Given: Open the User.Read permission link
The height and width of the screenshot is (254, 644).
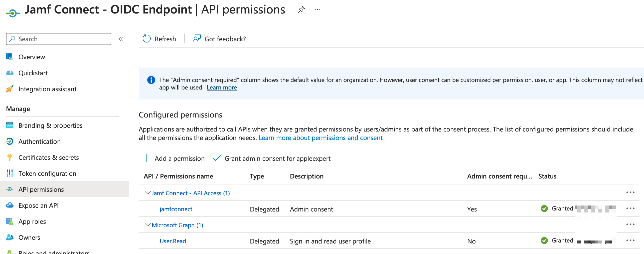Looking at the screenshot, I should [173, 241].
